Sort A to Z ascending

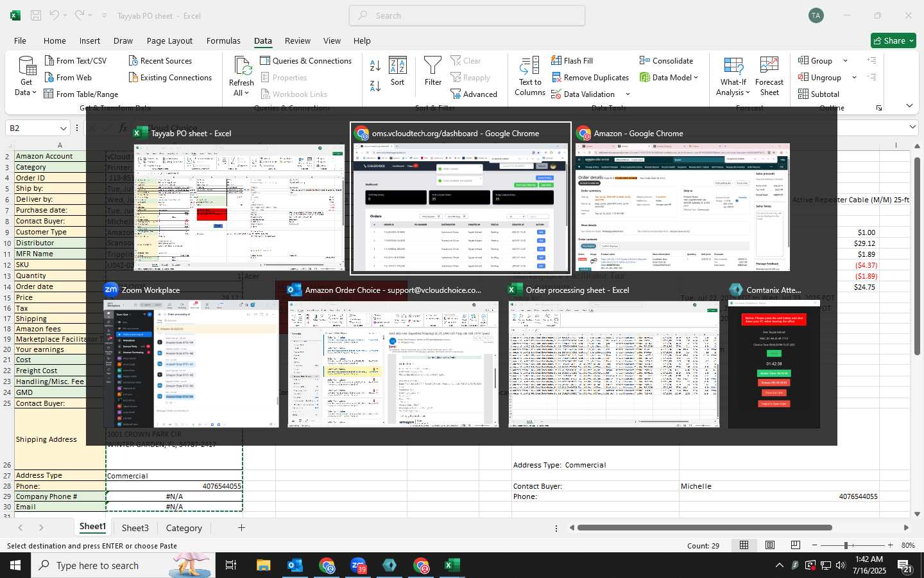[375, 65]
